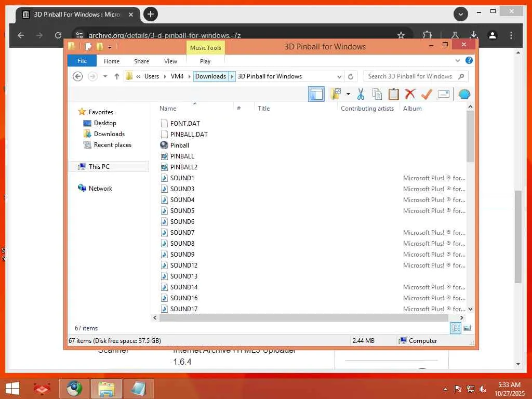Image resolution: width=532 pixels, height=399 pixels.
Task: Click the scissors Cut icon
Action: pyautogui.click(x=361, y=94)
